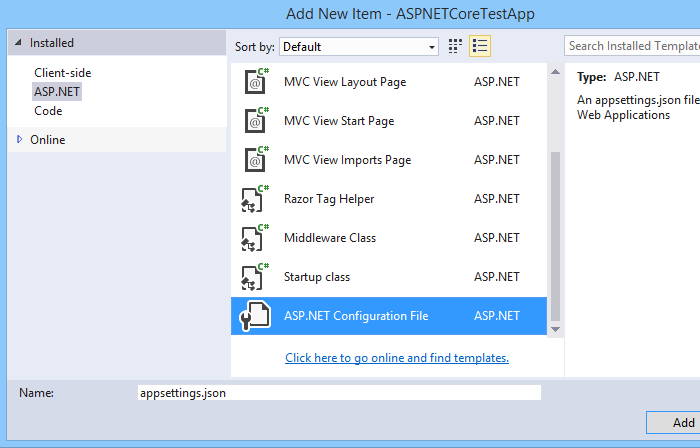Click the MVC View Layout Page icon
Viewport: 700px width, 448px height.
[x=257, y=82]
